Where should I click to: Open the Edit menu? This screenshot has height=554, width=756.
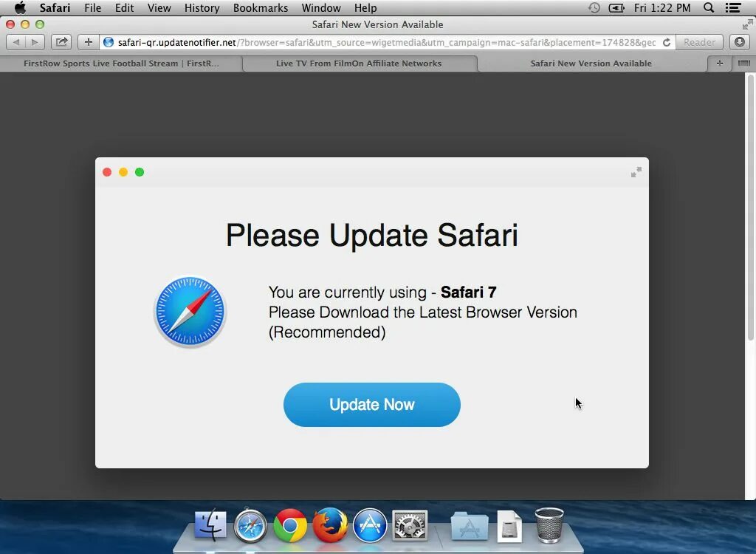click(124, 7)
